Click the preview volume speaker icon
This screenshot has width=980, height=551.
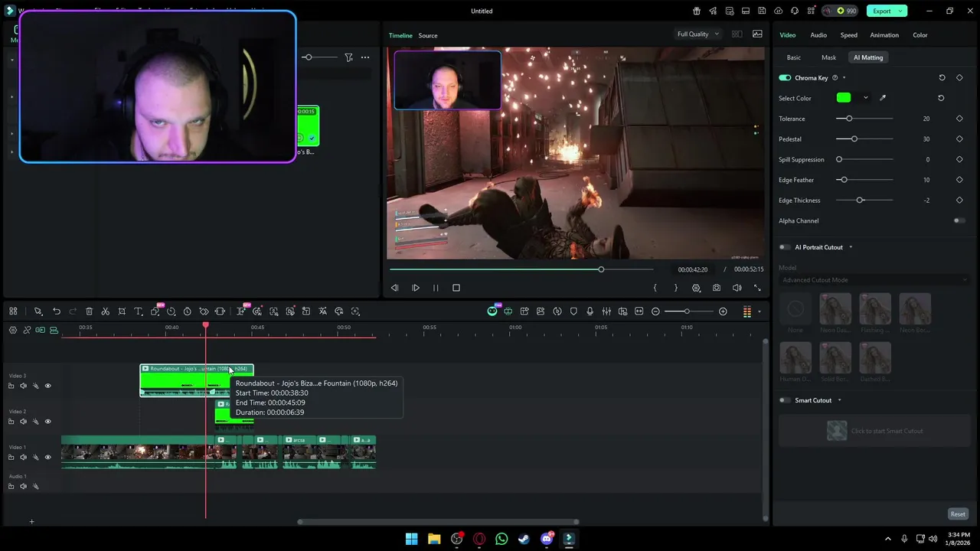coord(737,288)
